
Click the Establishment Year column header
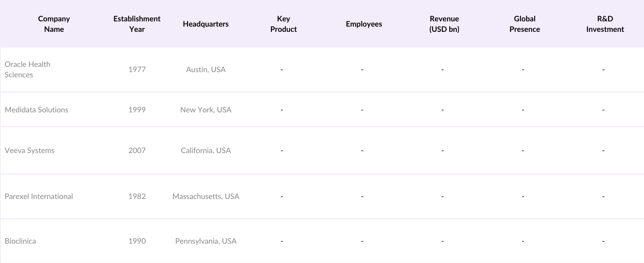pos(137,24)
